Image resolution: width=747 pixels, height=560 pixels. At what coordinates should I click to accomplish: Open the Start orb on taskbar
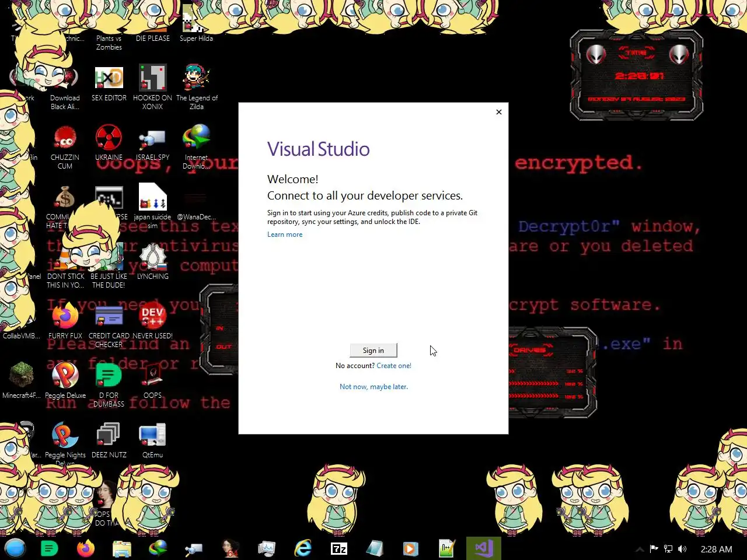point(15,548)
